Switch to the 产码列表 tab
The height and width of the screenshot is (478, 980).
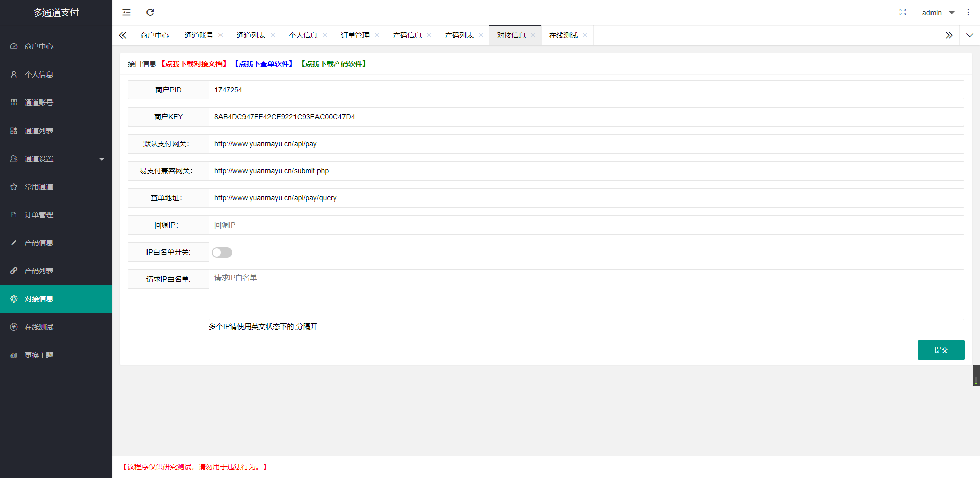click(459, 35)
